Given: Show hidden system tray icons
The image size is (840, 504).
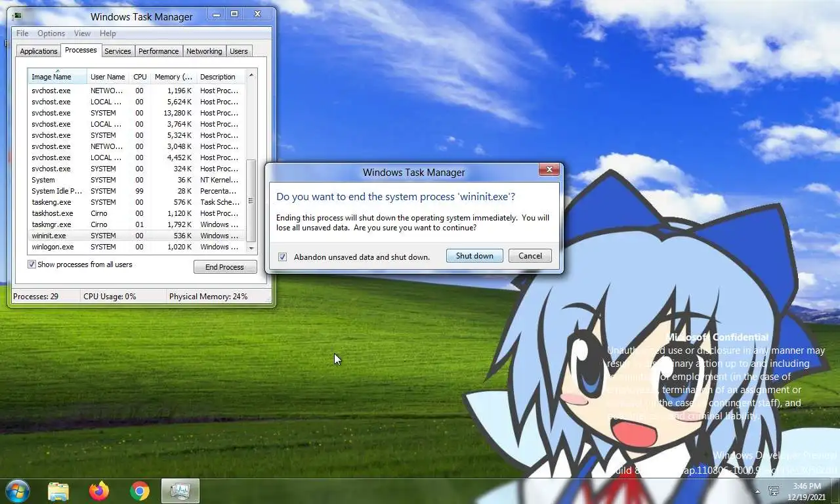Looking at the screenshot, I should pos(757,491).
